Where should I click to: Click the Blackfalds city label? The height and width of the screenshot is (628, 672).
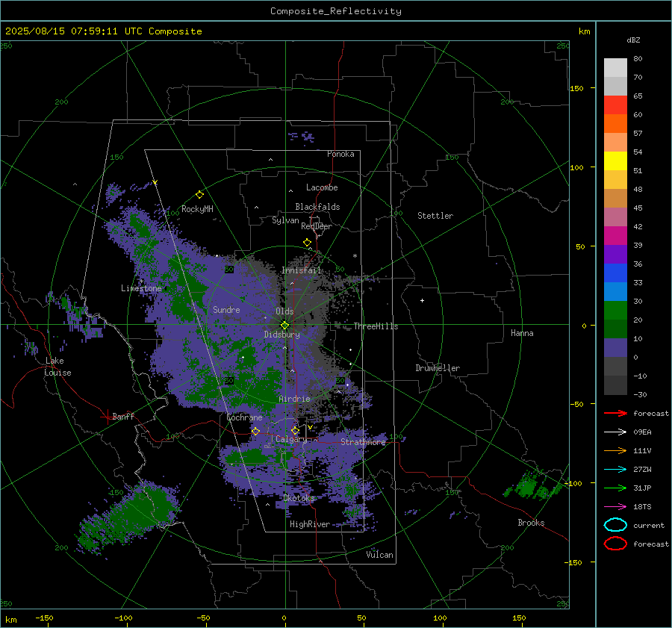(x=317, y=207)
